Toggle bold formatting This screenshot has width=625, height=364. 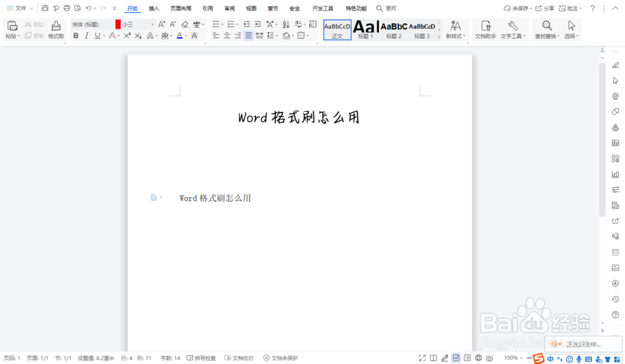[x=76, y=36]
